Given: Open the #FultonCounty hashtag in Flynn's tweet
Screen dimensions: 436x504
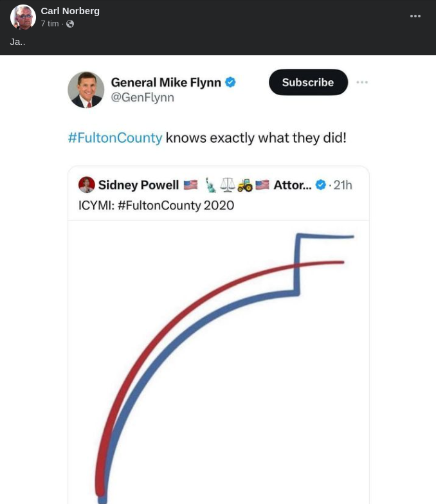Looking at the screenshot, I should click(115, 138).
